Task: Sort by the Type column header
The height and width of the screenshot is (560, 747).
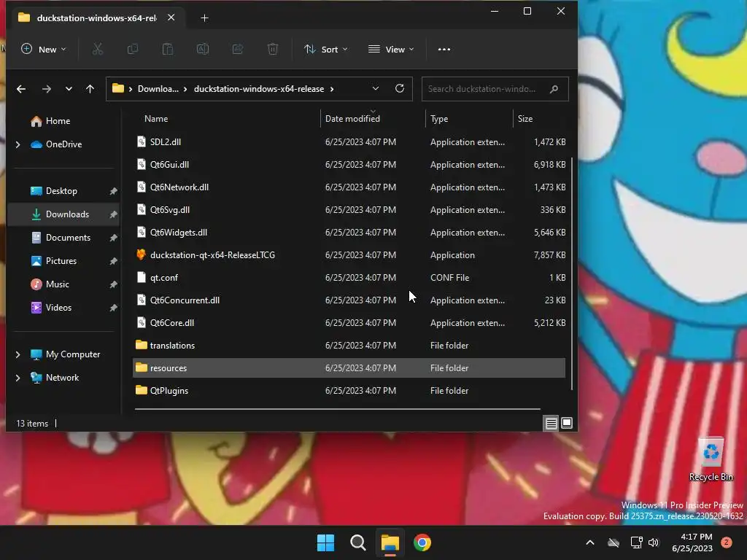Action: tap(439, 119)
